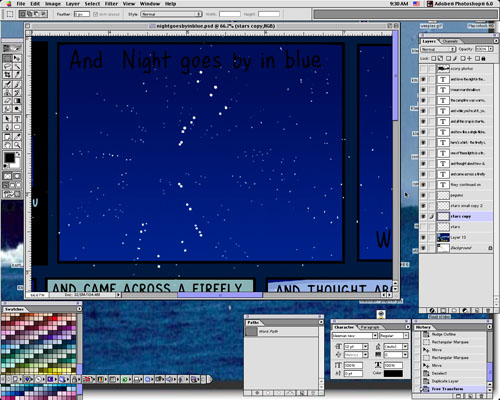500x400 pixels.
Task: Select the Airbrush tool
Action: point(7,84)
